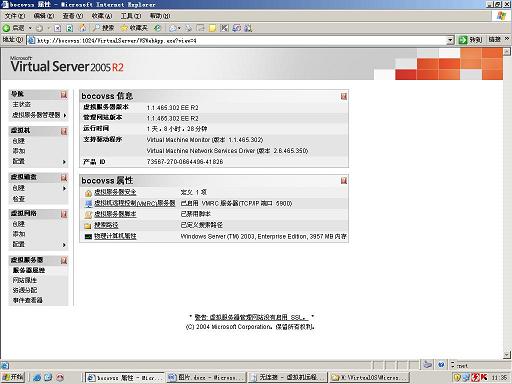512x384 pixels.
Task: Open the address bar dropdown arrow
Action: [x=450, y=40]
